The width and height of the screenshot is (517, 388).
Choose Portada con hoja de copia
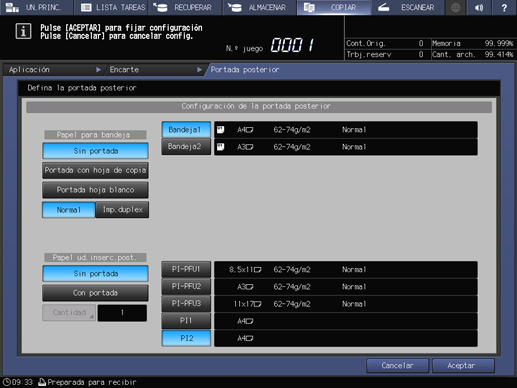(95, 170)
